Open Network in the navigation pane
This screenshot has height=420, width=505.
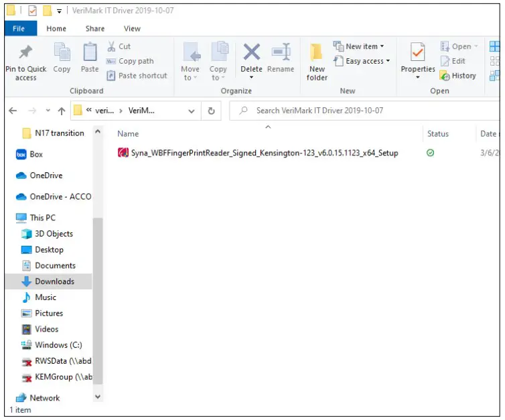pos(38,398)
